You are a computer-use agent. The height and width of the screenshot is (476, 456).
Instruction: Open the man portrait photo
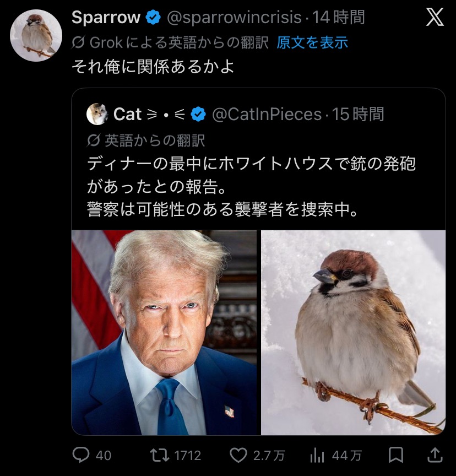[164, 332]
